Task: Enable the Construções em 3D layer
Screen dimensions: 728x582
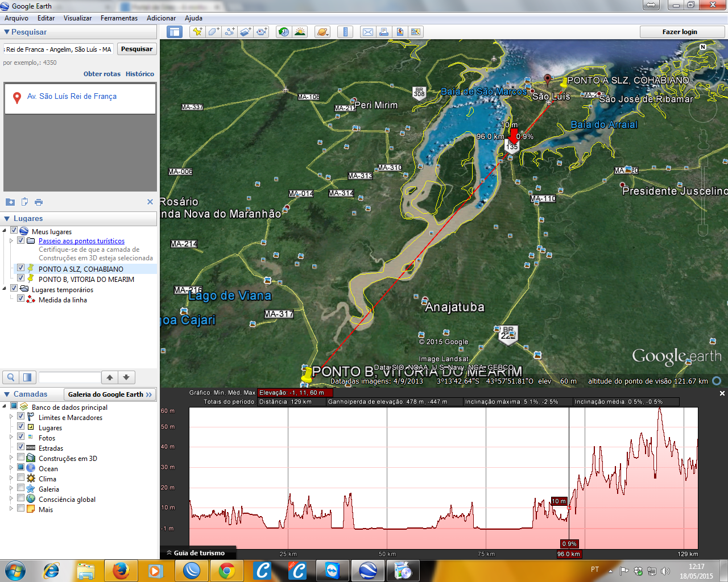Action: point(21,458)
